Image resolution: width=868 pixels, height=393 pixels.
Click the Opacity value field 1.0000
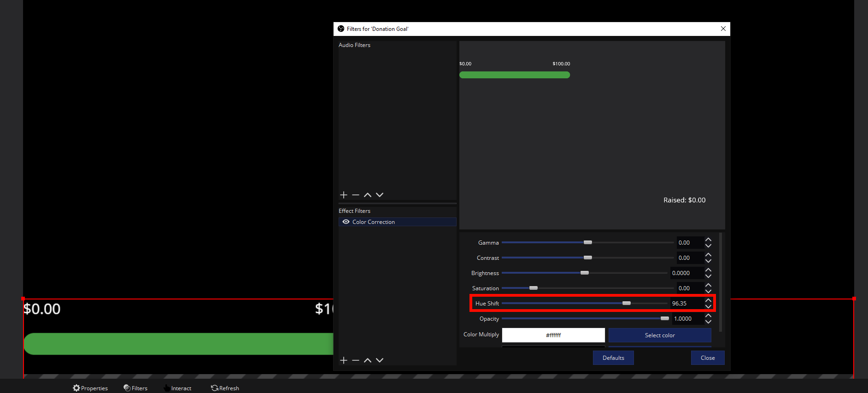[x=688, y=318]
